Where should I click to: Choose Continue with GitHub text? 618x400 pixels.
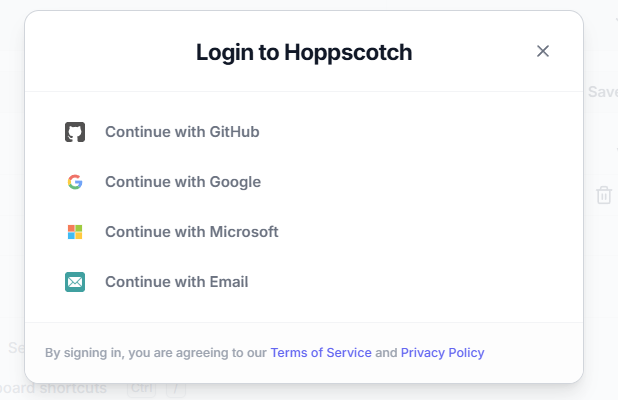click(x=182, y=132)
